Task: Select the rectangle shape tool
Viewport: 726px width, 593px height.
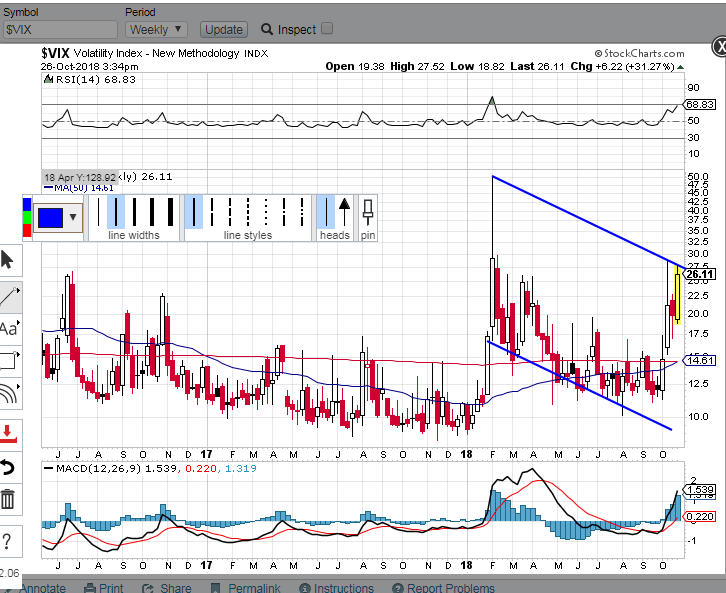Action: (x=8, y=360)
